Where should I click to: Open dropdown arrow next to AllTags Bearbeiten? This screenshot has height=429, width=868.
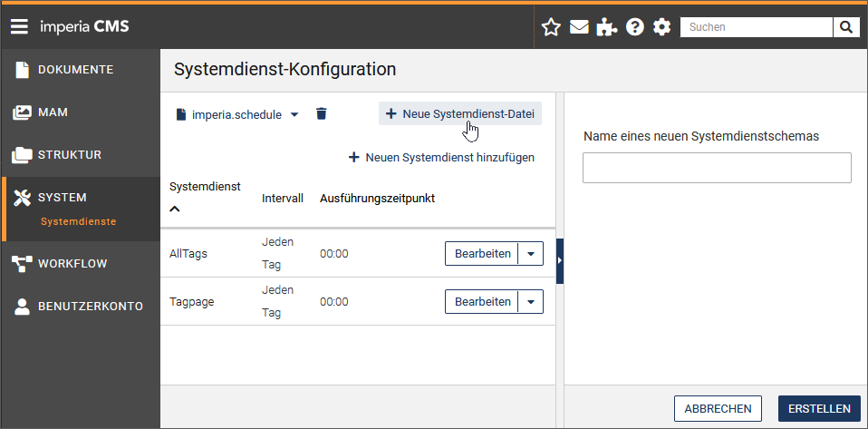[531, 254]
